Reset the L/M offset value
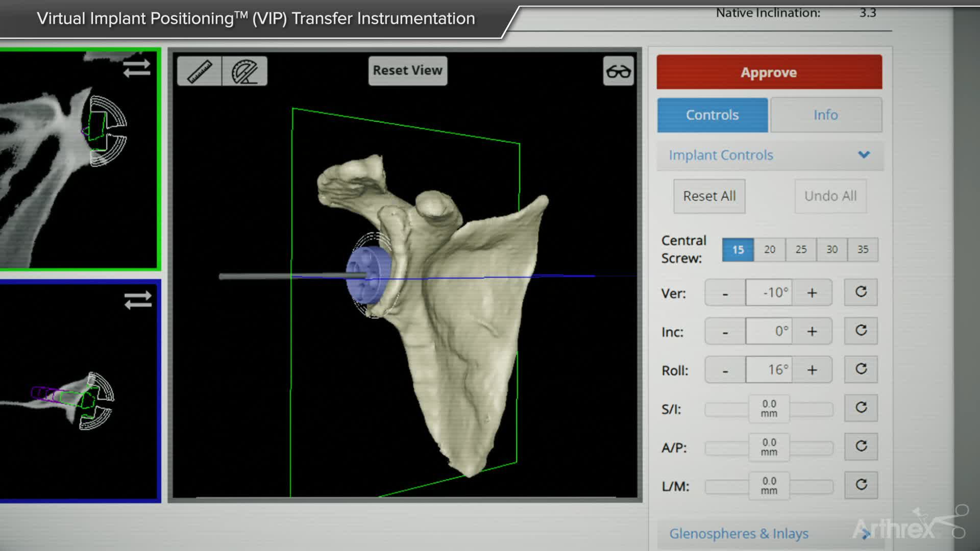The image size is (980, 551). tap(861, 485)
